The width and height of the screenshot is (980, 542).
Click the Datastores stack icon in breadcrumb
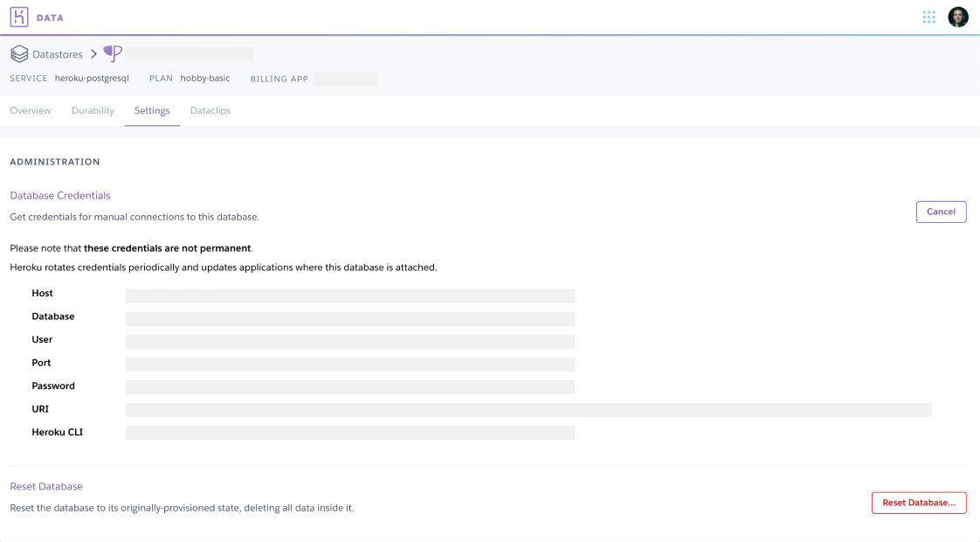tap(19, 53)
